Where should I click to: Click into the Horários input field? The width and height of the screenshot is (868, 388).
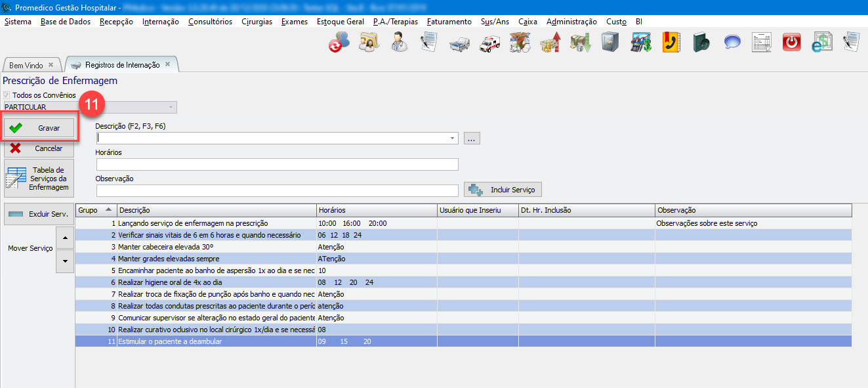coord(277,165)
